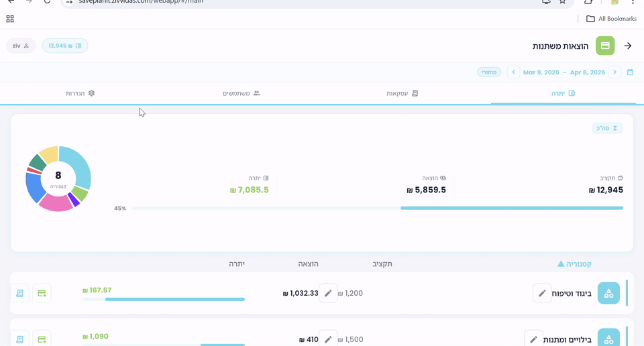
Task: Click the ביגוד וטיפוח category icon
Action: (x=608, y=293)
